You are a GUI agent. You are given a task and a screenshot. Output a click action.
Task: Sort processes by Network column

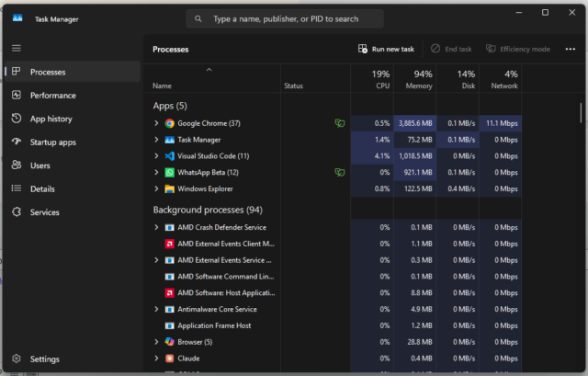pos(500,78)
